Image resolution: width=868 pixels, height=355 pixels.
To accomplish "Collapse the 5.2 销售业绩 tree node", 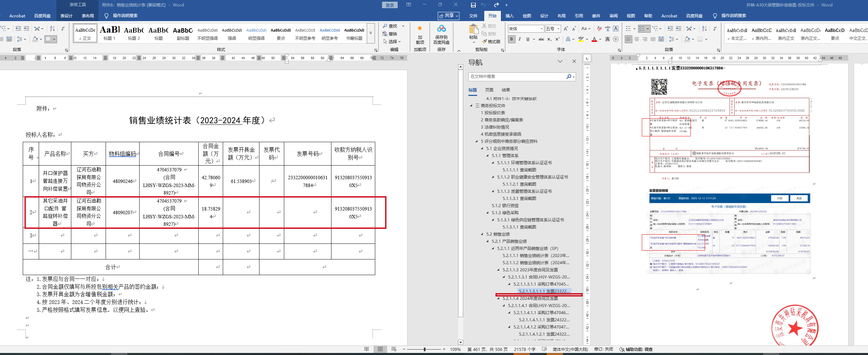I will [x=482, y=234].
